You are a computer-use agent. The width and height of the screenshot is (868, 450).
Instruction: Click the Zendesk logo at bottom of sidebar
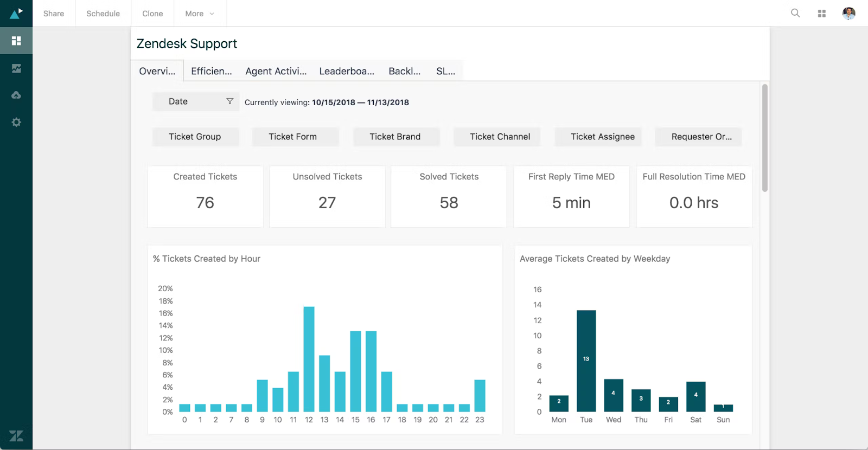point(16,436)
